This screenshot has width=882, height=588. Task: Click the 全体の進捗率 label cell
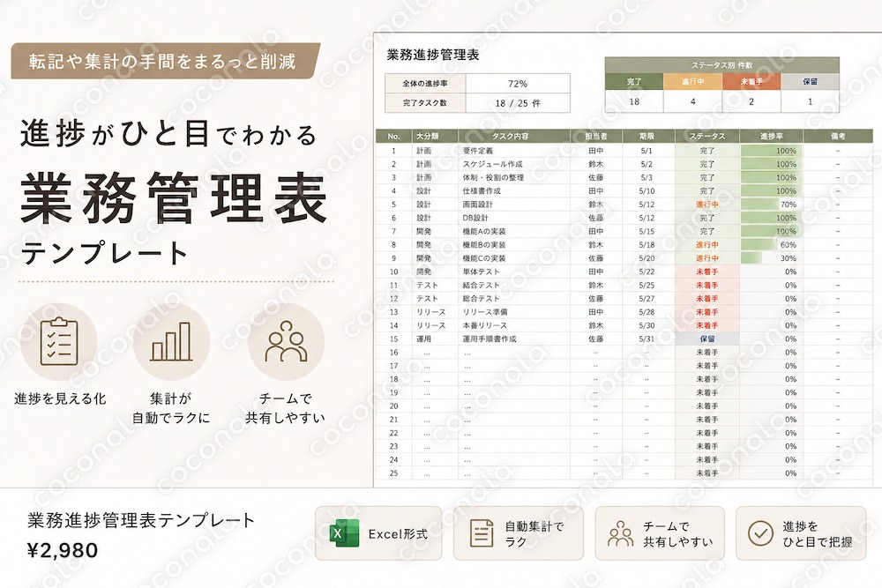425,84
